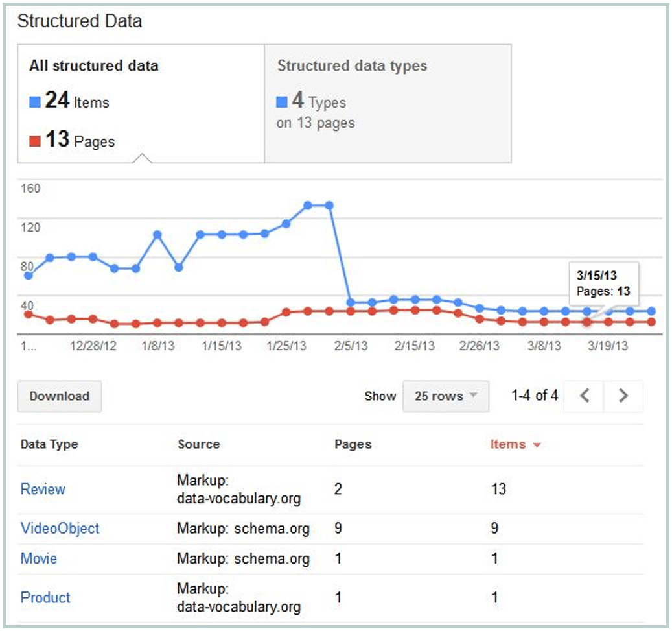672x631 pixels.
Task: Click the '13 Pages' summary count
Action: click(80, 140)
